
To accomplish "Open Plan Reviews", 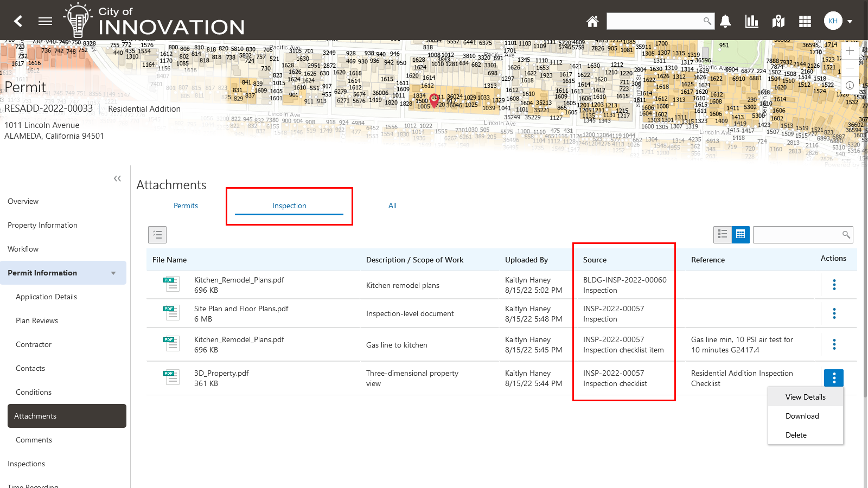I will pyautogui.click(x=37, y=320).
